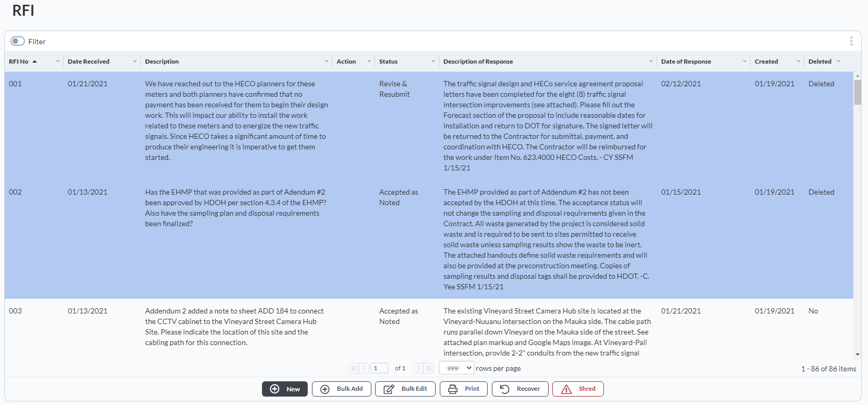Viewport: 868px width, 405px height.
Task: Toggle the Filter switch on
Action: click(18, 41)
